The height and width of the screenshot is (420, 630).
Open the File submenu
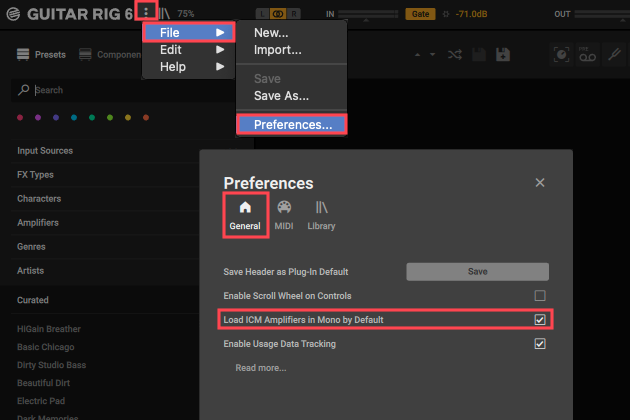coord(189,32)
